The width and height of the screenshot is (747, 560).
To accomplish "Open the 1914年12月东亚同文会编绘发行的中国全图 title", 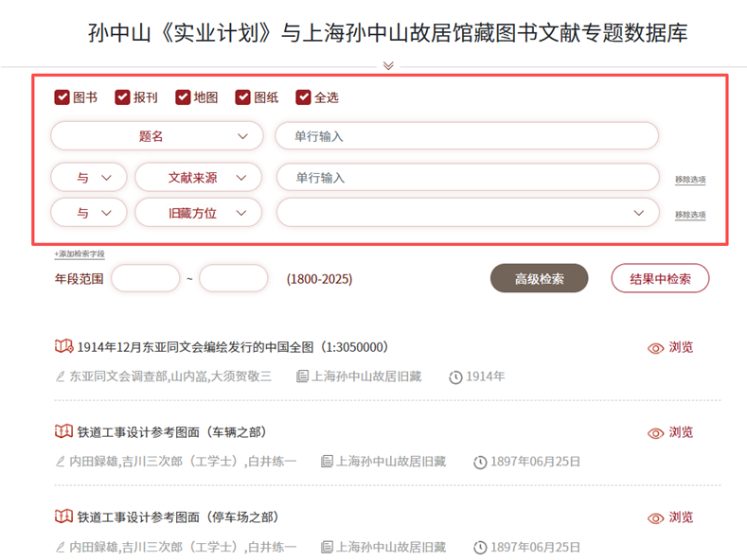I will tap(233, 347).
